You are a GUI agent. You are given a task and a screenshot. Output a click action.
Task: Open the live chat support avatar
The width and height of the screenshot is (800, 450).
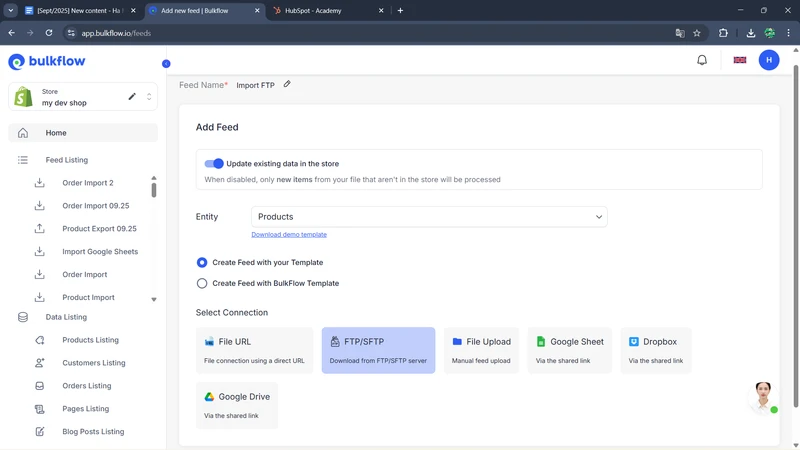point(764,395)
